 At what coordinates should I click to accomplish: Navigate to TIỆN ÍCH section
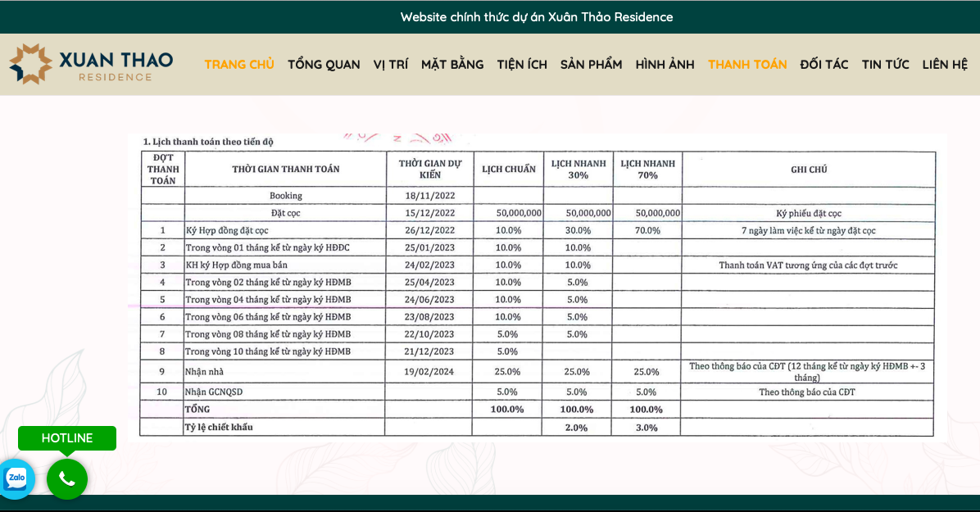tap(522, 65)
